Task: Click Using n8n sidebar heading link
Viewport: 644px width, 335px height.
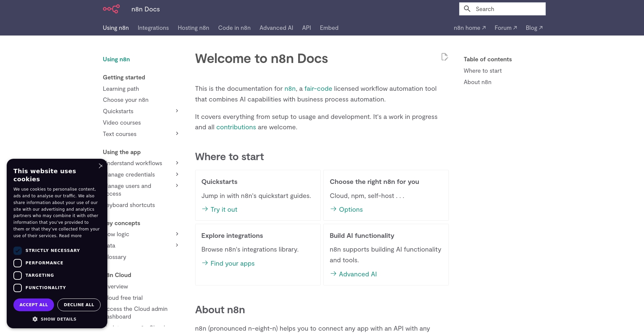Action: [x=116, y=59]
